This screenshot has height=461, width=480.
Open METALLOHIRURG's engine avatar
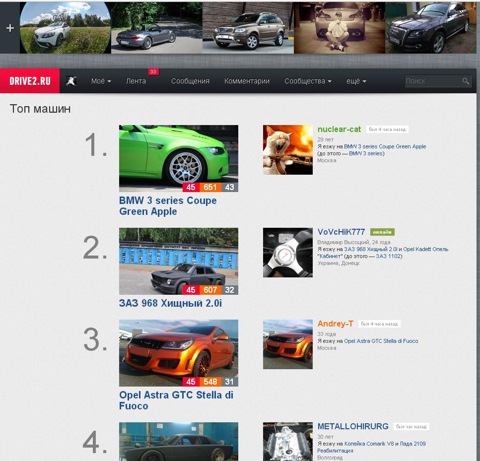pyautogui.click(x=288, y=442)
